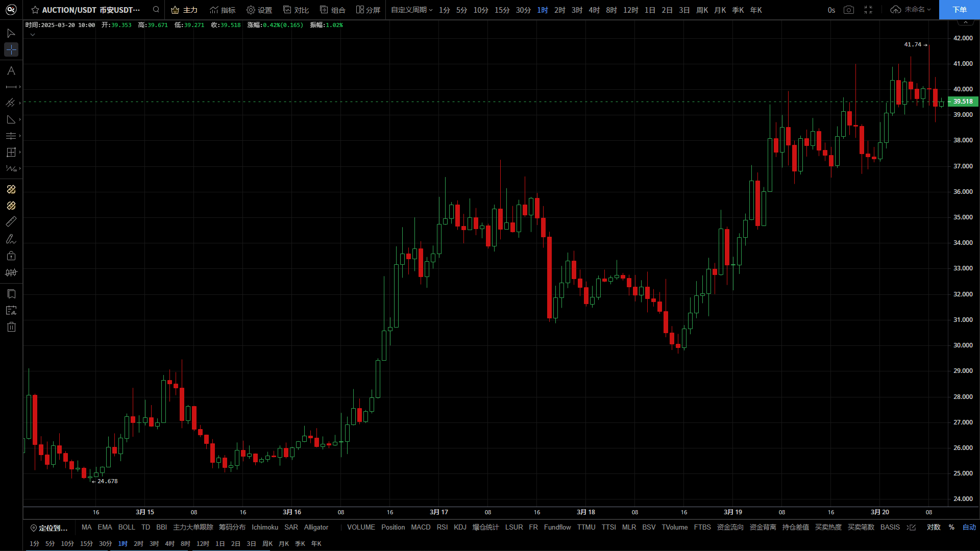Select the wave pattern tool

[11, 168]
